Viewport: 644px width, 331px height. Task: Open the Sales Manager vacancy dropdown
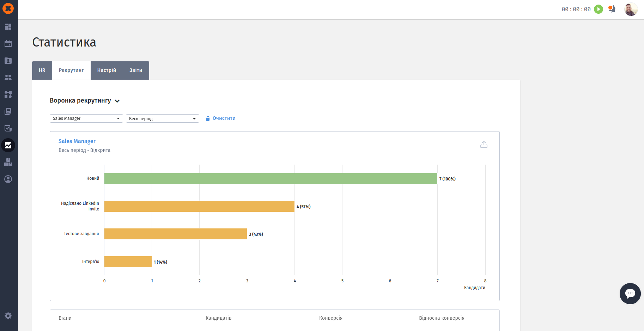point(86,118)
